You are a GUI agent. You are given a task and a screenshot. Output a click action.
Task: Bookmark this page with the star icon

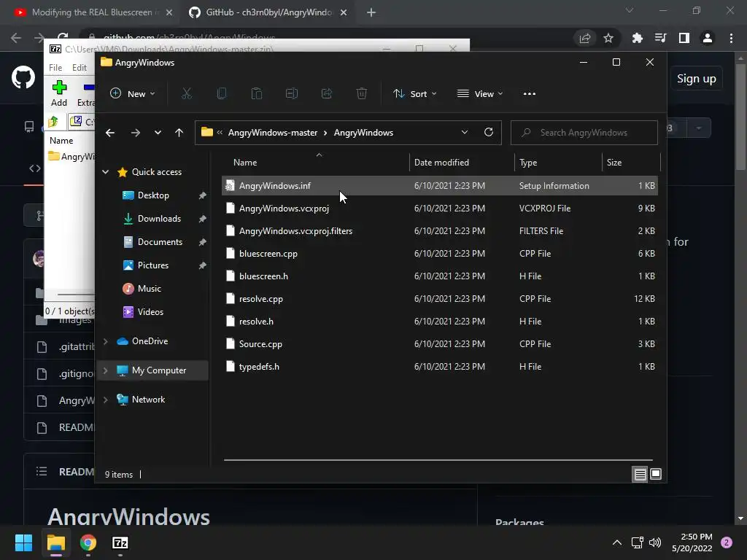[608, 38]
